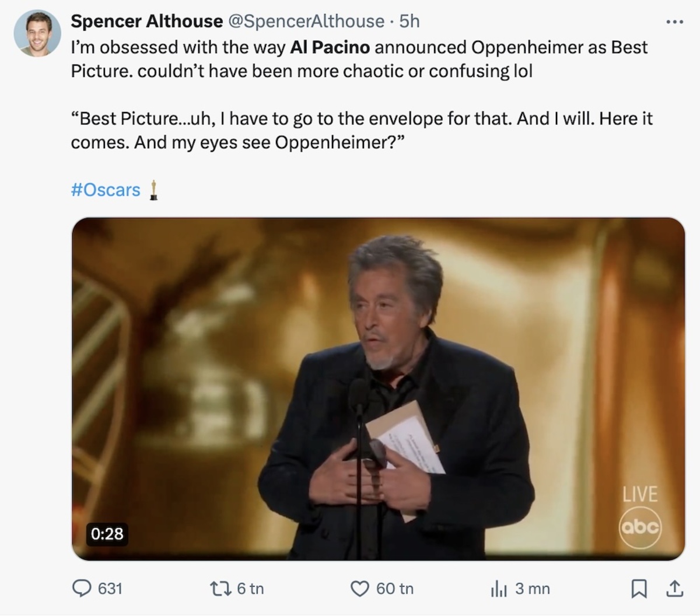
Task: Click the 6 tn reposts count
Action: point(250,589)
